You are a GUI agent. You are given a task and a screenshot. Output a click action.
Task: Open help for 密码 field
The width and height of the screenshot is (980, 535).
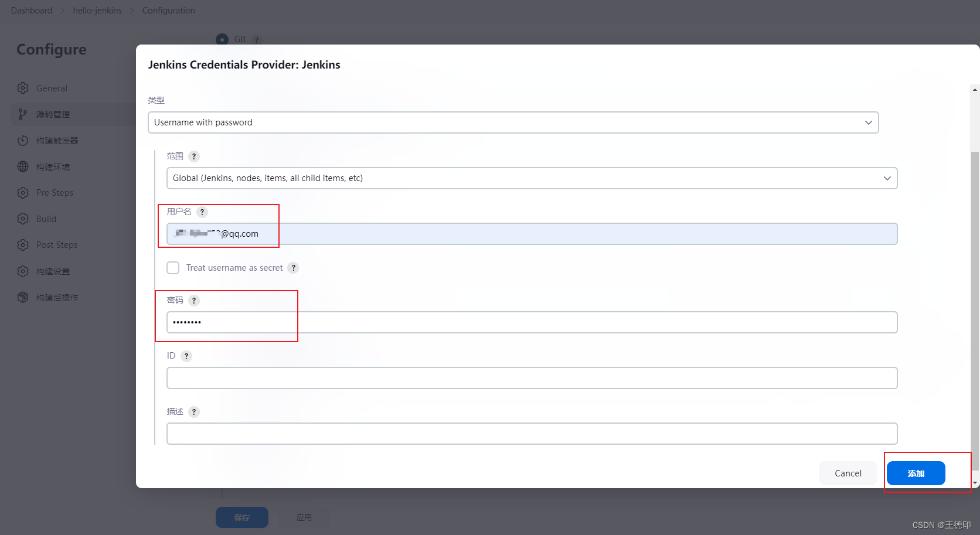tap(194, 301)
